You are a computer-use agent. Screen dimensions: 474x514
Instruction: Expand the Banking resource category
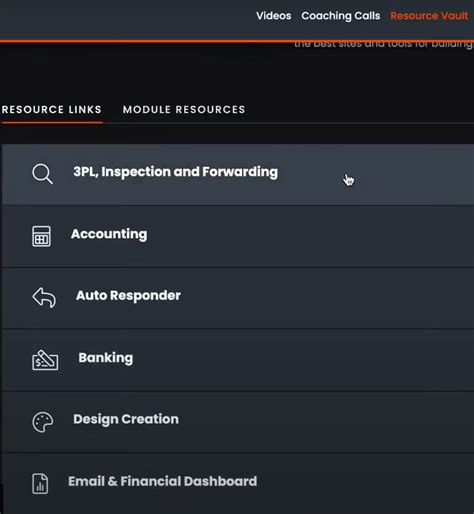pos(238,360)
